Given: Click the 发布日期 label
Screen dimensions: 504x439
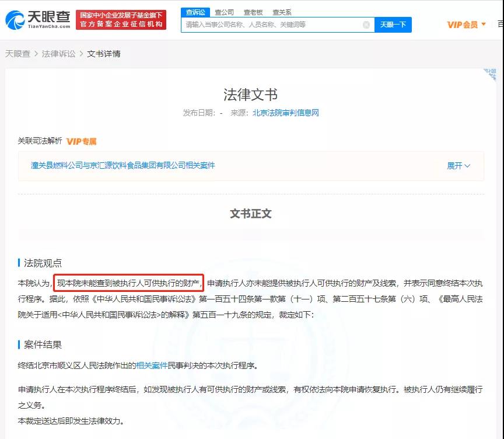Looking at the screenshot, I should [x=199, y=113].
